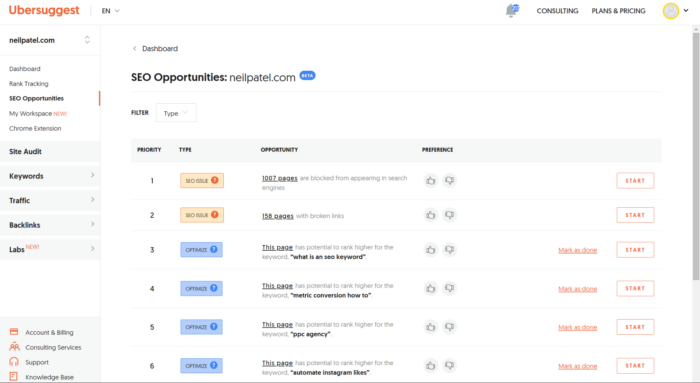700x383 pixels.
Task: Click START for "what is an seo keyword"
Action: tap(635, 250)
